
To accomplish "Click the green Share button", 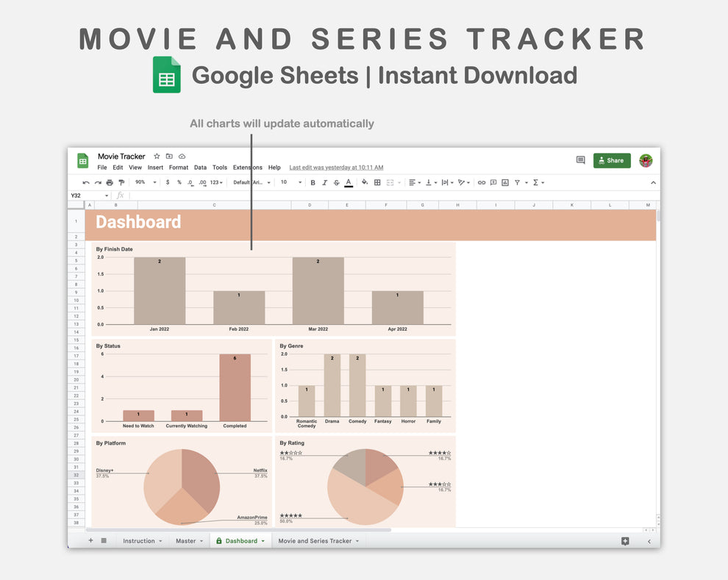I will tap(612, 160).
